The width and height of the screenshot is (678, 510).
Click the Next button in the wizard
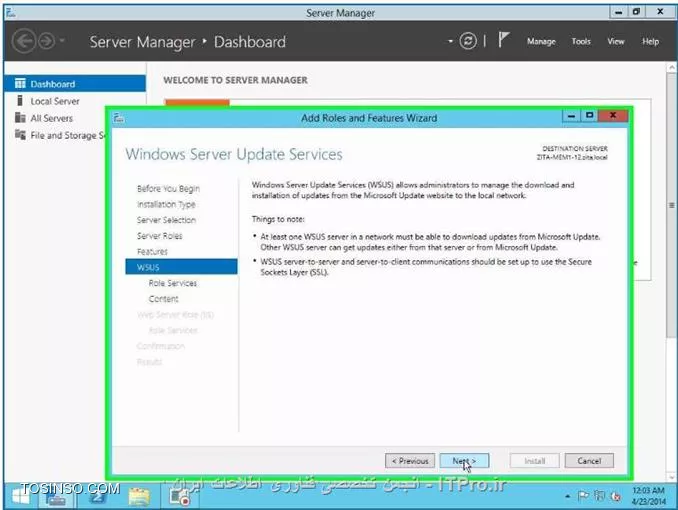click(x=464, y=461)
